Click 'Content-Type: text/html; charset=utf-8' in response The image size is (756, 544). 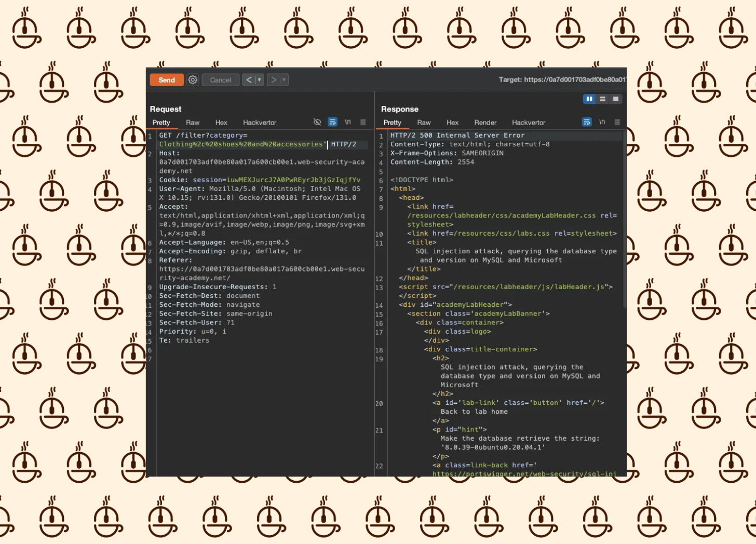pos(470,144)
